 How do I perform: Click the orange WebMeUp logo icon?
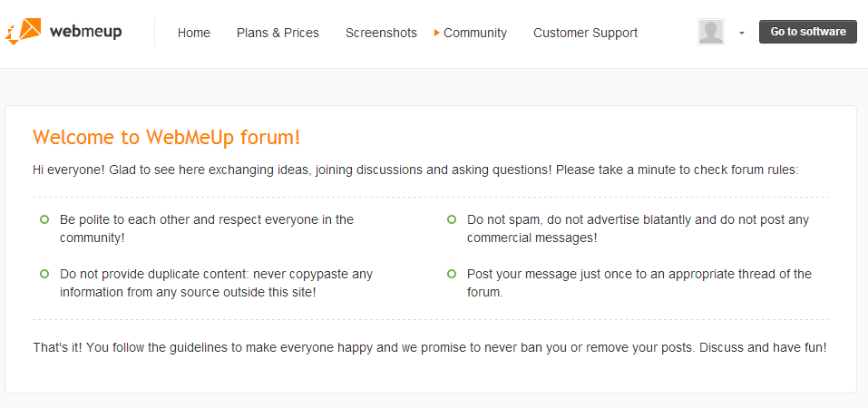pyautogui.click(x=24, y=32)
